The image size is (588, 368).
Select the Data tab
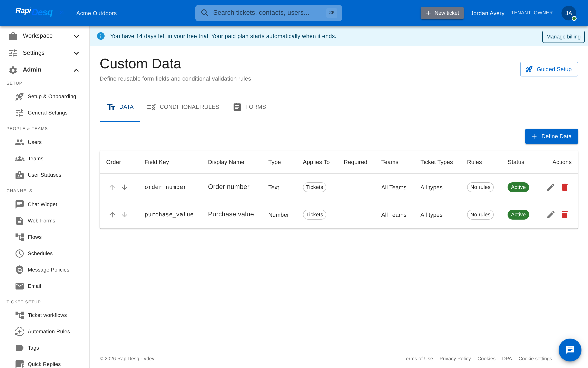coord(120,107)
